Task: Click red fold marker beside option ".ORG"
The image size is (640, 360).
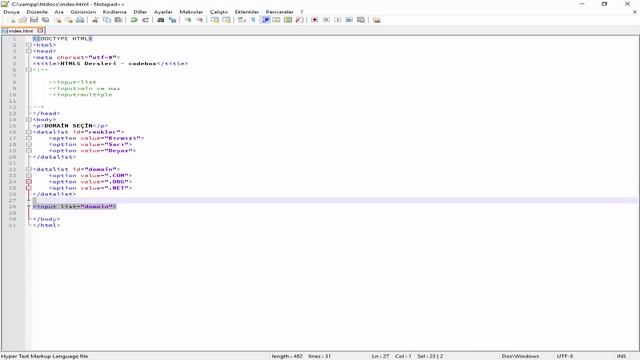Action: (x=29, y=182)
